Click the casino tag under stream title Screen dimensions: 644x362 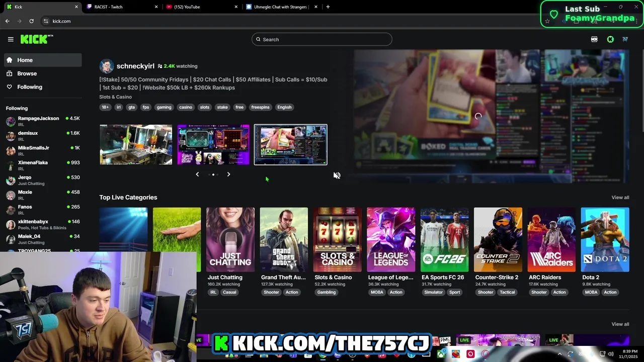[186, 107]
